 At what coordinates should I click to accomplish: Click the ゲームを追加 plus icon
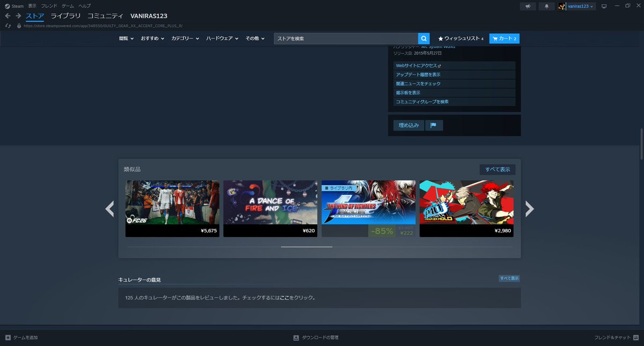[x=8, y=337]
